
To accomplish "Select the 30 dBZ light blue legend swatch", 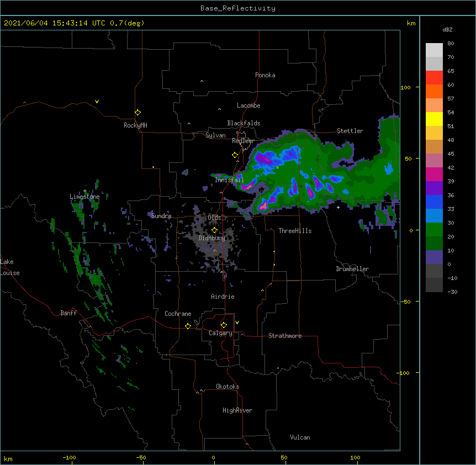I will tap(434, 216).
